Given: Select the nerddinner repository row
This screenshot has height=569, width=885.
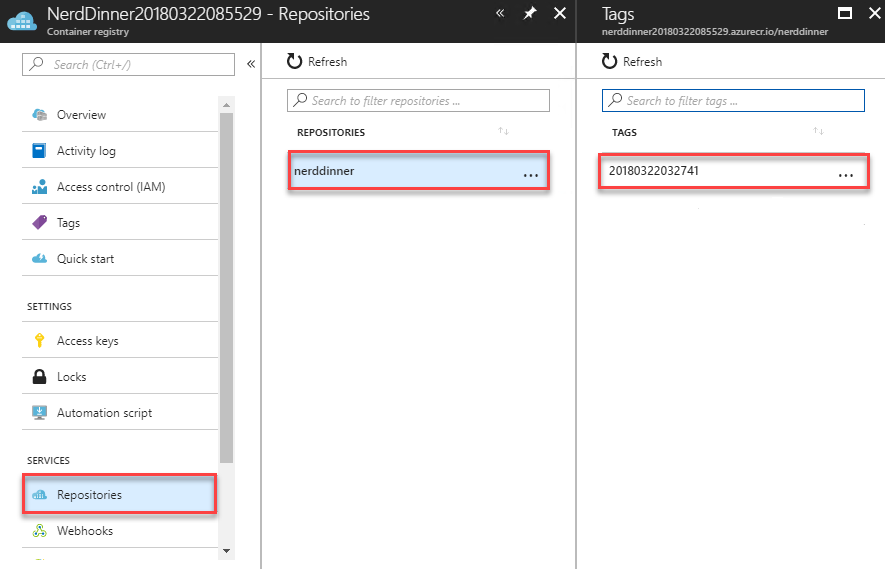Looking at the screenshot, I should click(x=418, y=170).
